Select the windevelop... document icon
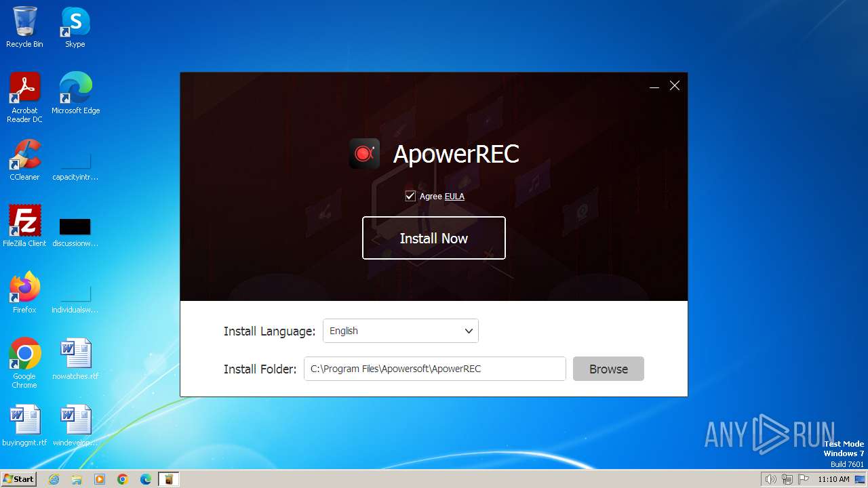 75,425
